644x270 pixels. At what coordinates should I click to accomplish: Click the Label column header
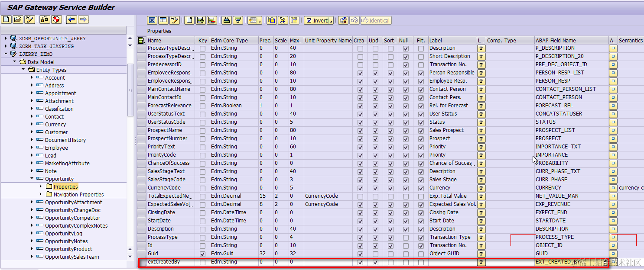point(452,41)
